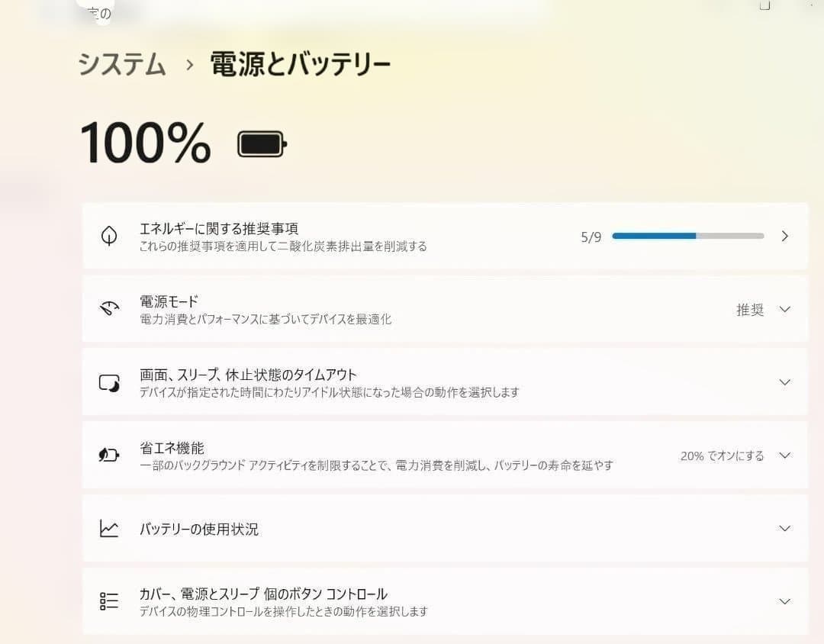Expand the 省エネ機能 section
Image resolution: width=824 pixels, height=644 pixels.
(x=784, y=455)
